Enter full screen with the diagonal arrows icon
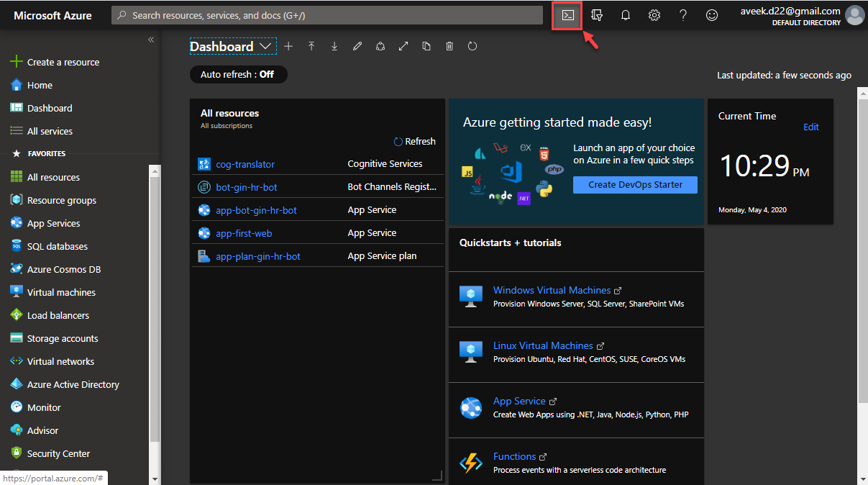Screen dimensions: 868x485 click(x=403, y=46)
